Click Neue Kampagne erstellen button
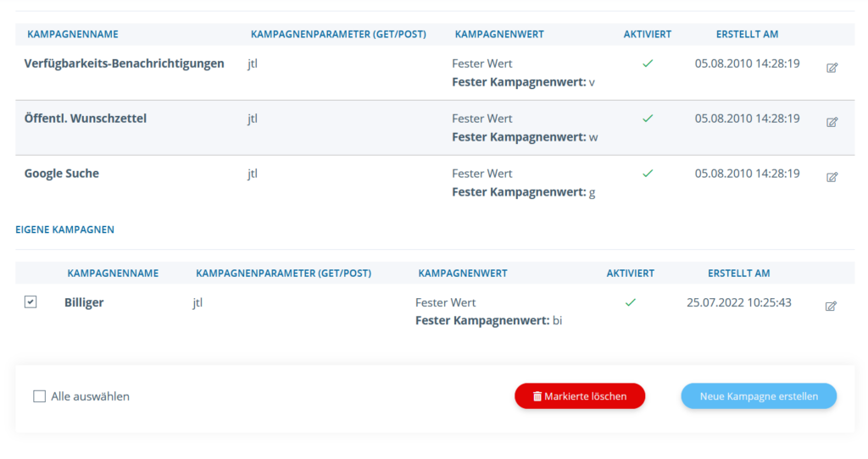Viewport: 868px width, 459px height. click(x=759, y=396)
